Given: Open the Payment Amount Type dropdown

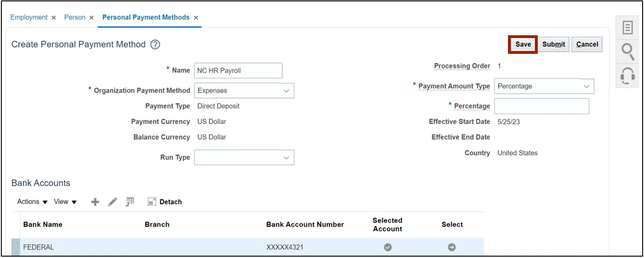Looking at the screenshot, I should (x=586, y=86).
